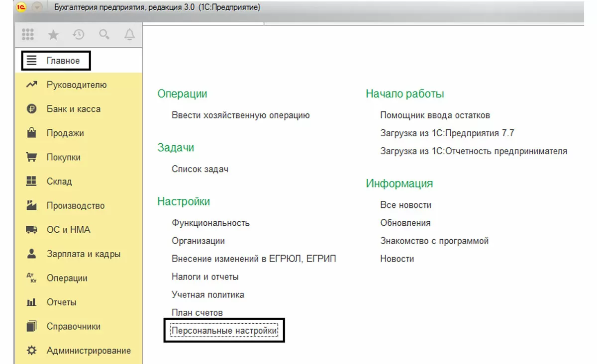Viewport: 597px width, 364px height.
Task: Switch to the Отчеты section
Action: 62,302
